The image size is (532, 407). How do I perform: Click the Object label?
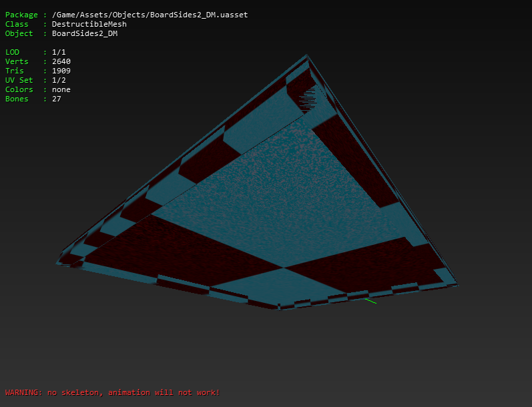click(x=19, y=33)
